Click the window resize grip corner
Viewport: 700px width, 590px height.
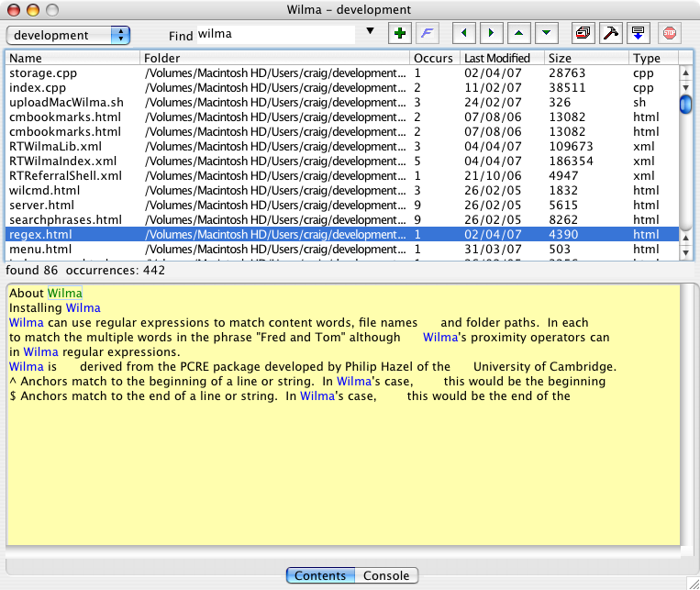point(693,584)
